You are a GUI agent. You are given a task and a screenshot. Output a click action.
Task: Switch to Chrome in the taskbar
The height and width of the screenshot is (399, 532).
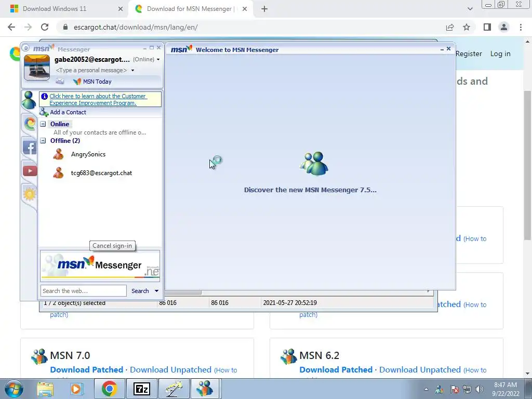tap(109, 389)
